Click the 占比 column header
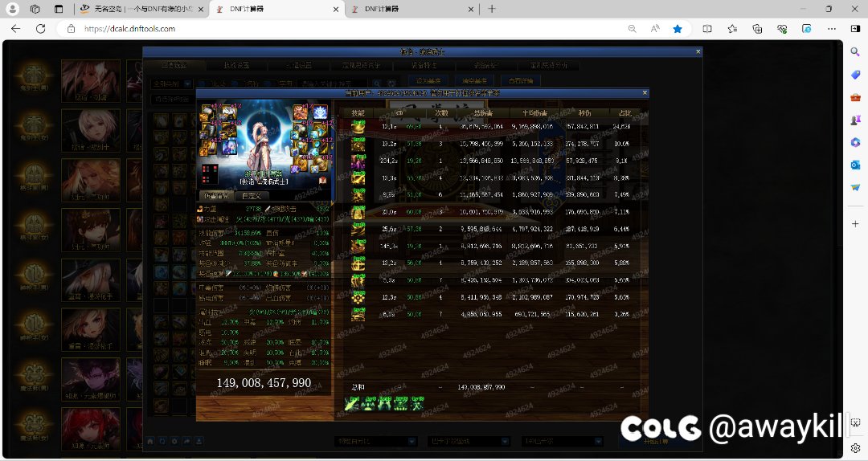 click(x=625, y=113)
